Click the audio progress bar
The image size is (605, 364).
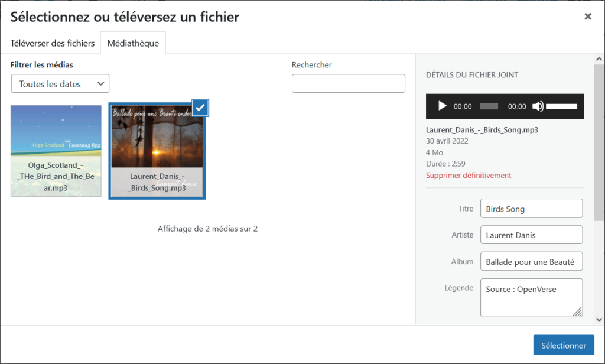(489, 106)
